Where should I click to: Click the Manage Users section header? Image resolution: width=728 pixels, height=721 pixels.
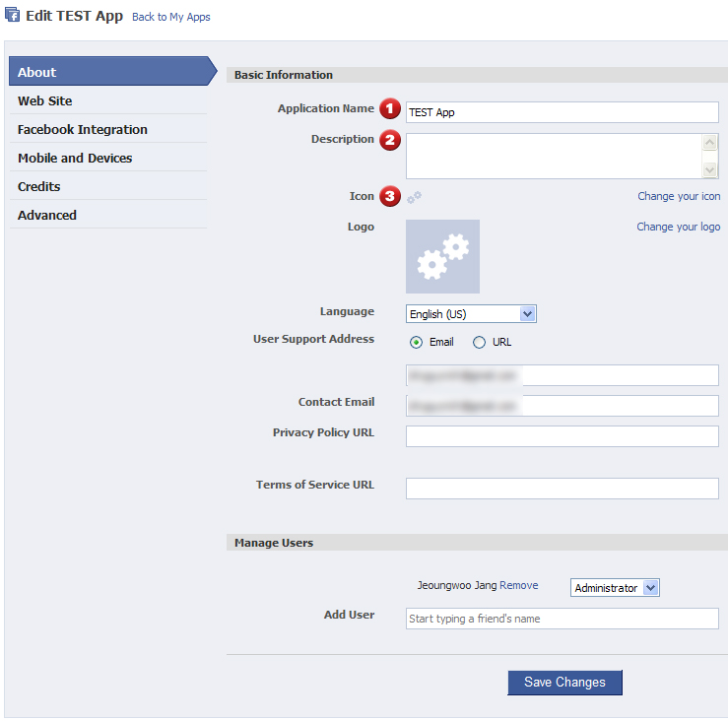[x=477, y=543]
